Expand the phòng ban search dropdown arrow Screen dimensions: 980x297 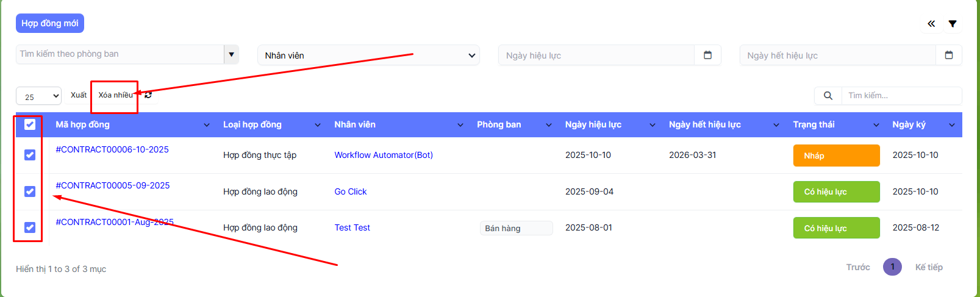(231, 54)
